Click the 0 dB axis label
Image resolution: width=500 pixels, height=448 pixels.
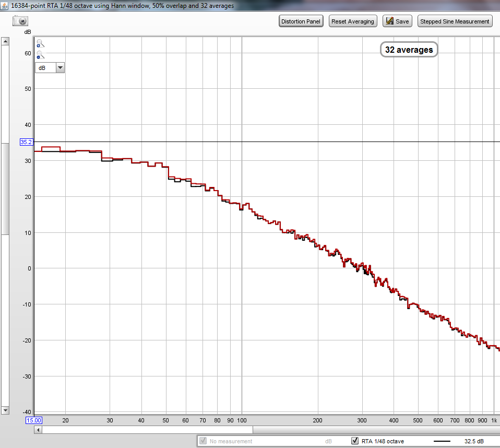pos(29,268)
